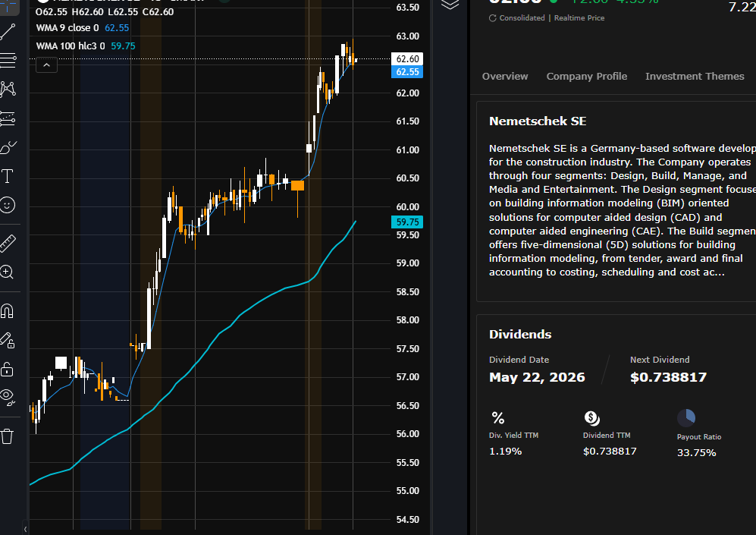The width and height of the screenshot is (756, 535).
Task: Click the OHLC values line in legend
Action: tap(105, 11)
